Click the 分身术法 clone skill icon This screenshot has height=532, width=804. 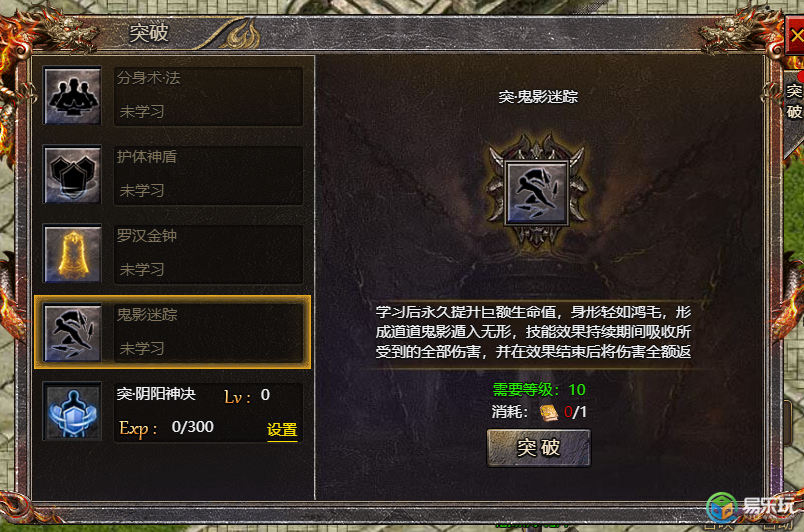pyautogui.click(x=72, y=96)
